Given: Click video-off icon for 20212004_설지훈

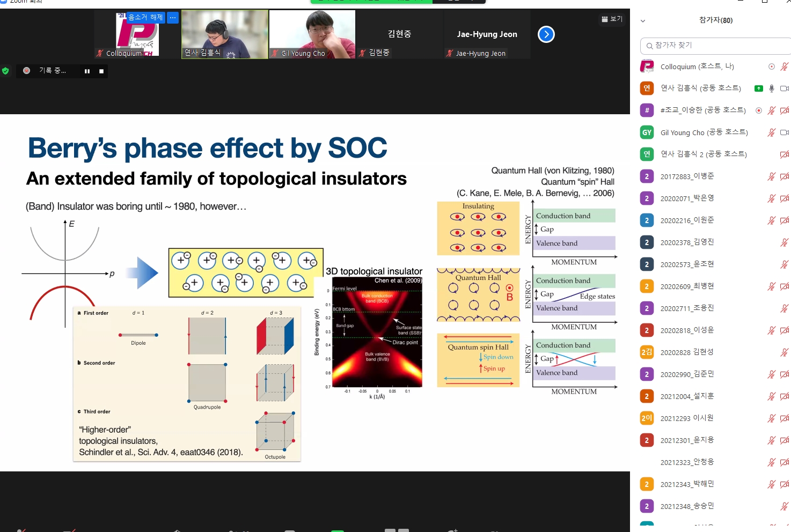Looking at the screenshot, I should coord(784,396).
